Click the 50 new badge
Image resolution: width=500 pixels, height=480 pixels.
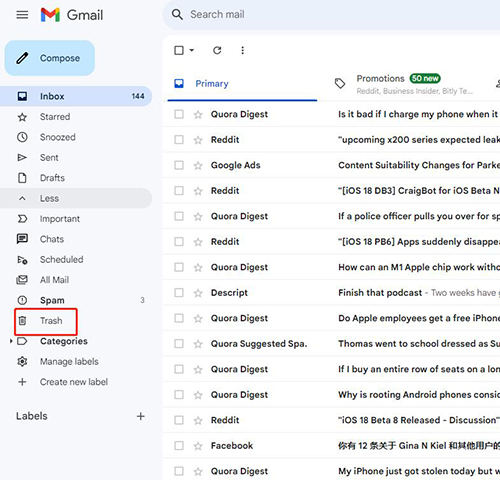tap(425, 78)
